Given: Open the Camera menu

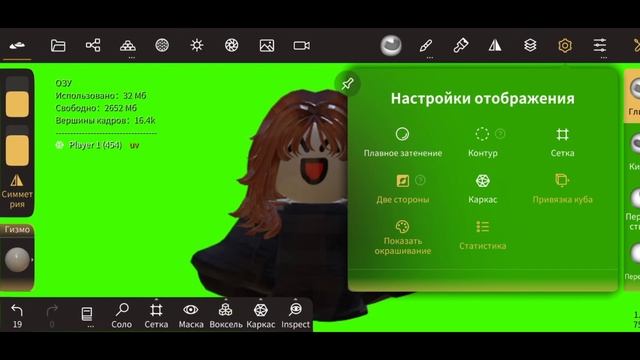Looking at the screenshot, I should (302, 45).
